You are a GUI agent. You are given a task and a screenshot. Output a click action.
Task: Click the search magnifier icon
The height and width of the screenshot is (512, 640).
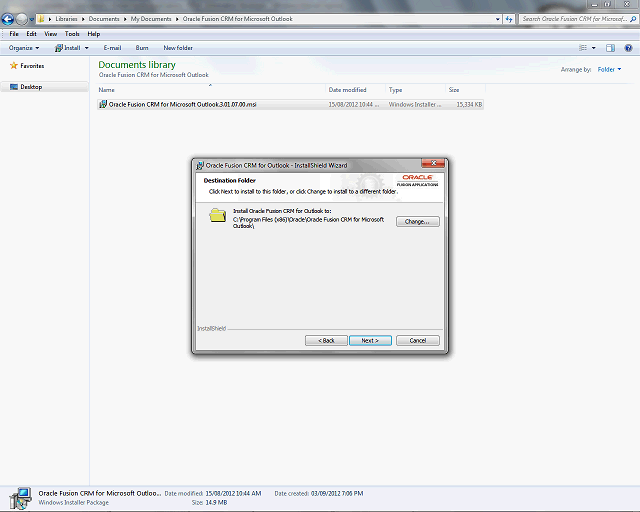tap(633, 19)
